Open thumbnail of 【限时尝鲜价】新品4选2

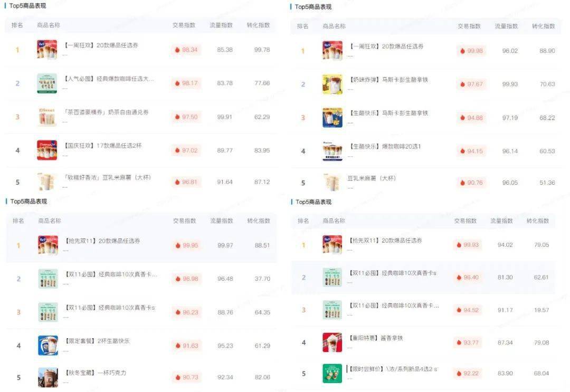coord(332,373)
